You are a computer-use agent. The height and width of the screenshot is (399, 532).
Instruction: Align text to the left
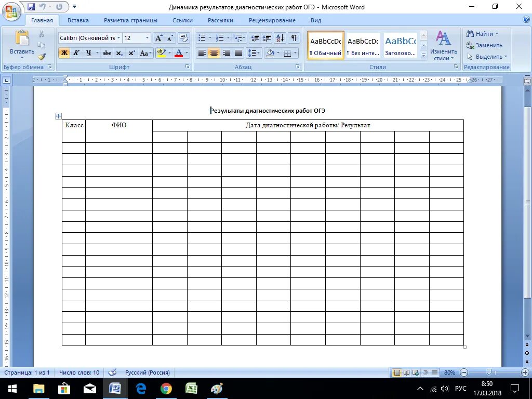202,53
